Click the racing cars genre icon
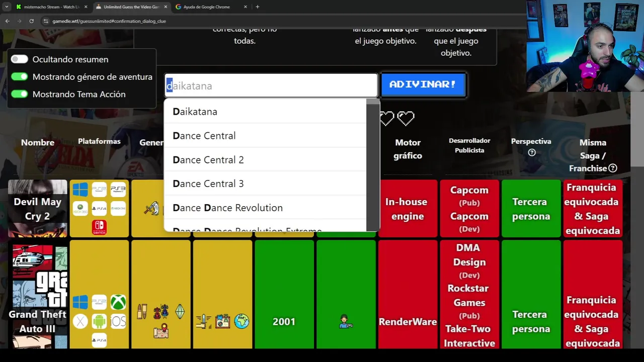The width and height of the screenshot is (644, 362). 161,312
